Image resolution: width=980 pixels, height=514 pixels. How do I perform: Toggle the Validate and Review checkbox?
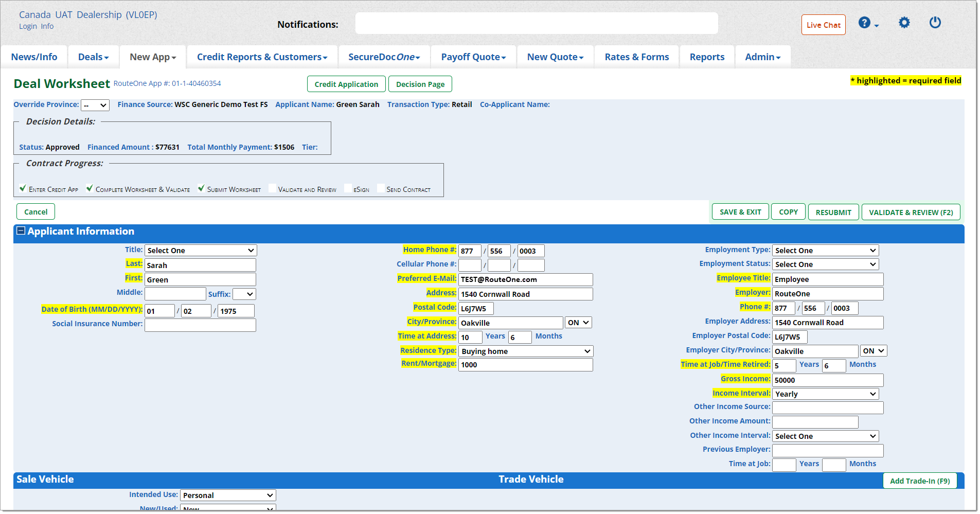[272, 188]
